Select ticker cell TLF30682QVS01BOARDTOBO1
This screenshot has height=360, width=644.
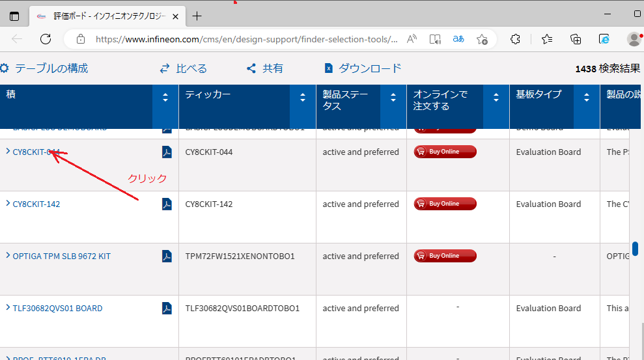pos(242,309)
